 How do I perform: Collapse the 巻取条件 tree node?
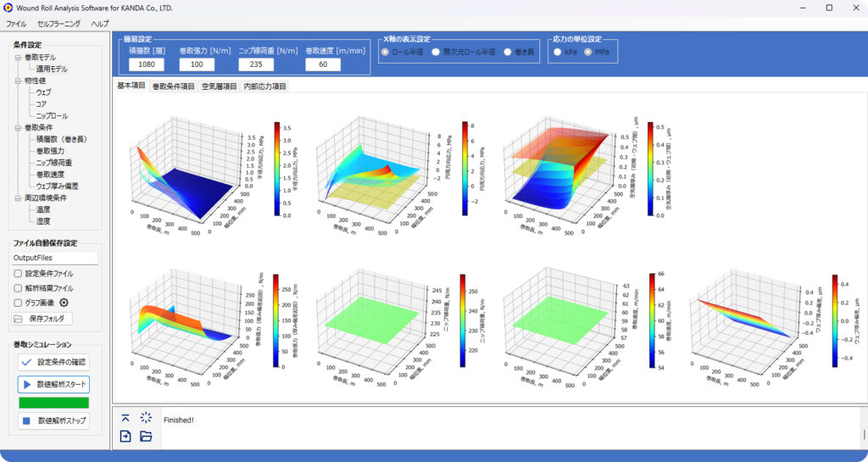[x=17, y=127]
